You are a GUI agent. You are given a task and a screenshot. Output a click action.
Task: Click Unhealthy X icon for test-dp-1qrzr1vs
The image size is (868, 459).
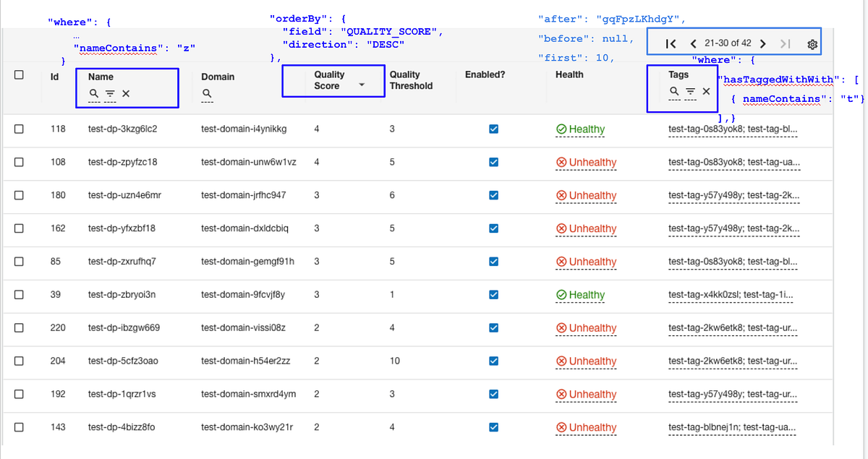pos(561,394)
